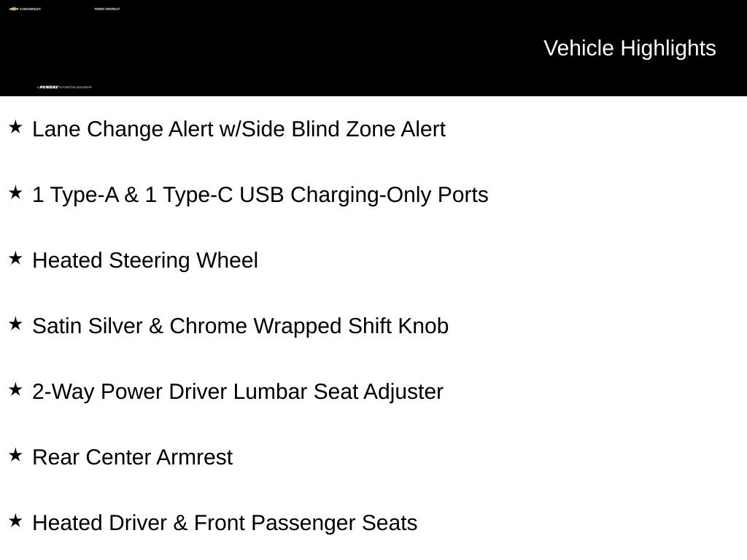
Task: Select the Rear Center Armrest item
Action: point(133,457)
